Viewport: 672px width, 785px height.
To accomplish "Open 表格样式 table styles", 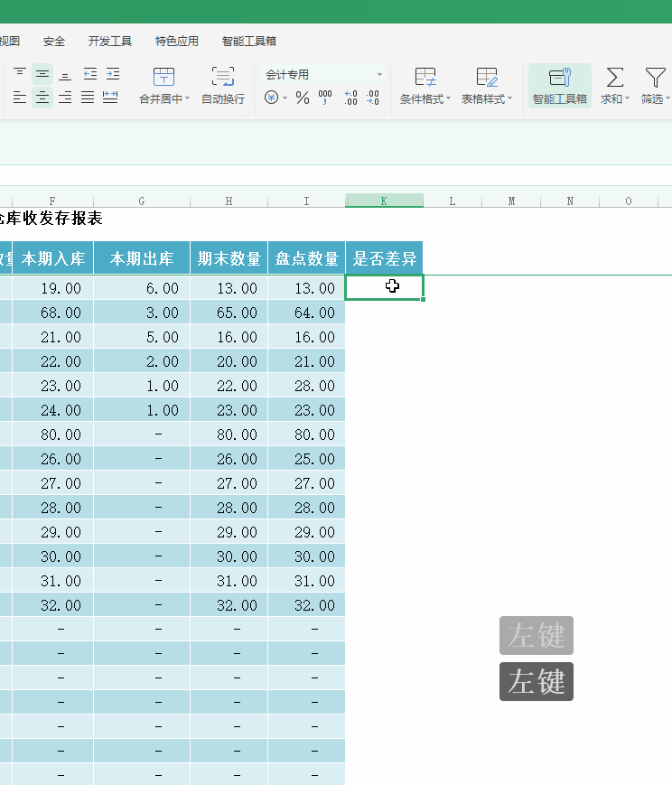I will (x=487, y=86).
